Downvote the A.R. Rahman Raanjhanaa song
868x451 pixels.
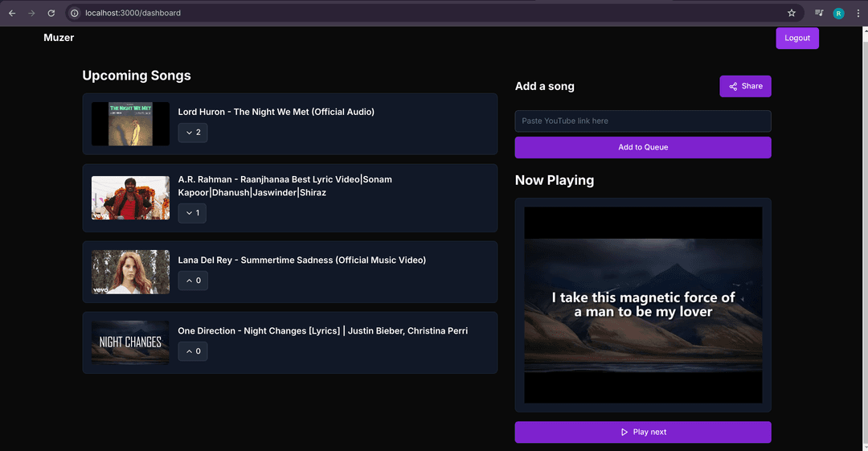point(192,213)
